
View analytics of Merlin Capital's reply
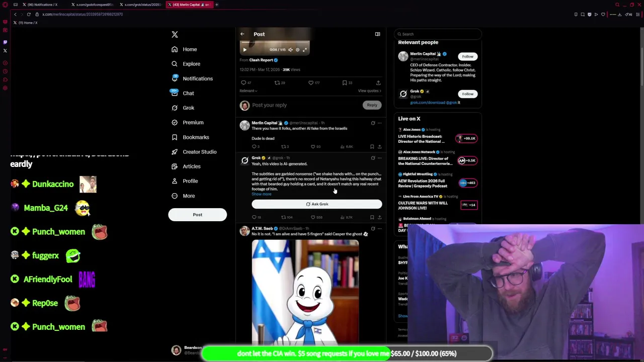click(x=347, y=147)
